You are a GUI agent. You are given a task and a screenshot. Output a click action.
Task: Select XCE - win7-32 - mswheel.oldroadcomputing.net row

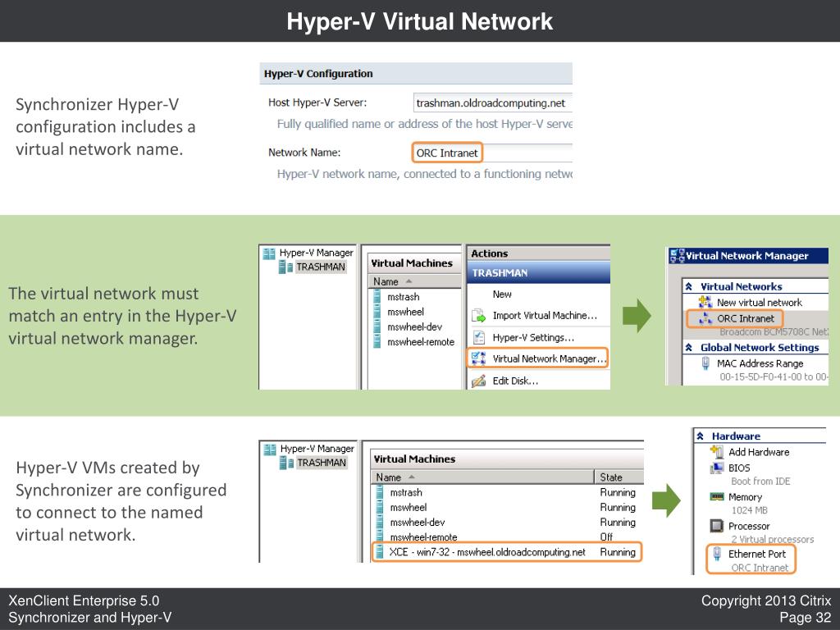coord(506,552)
